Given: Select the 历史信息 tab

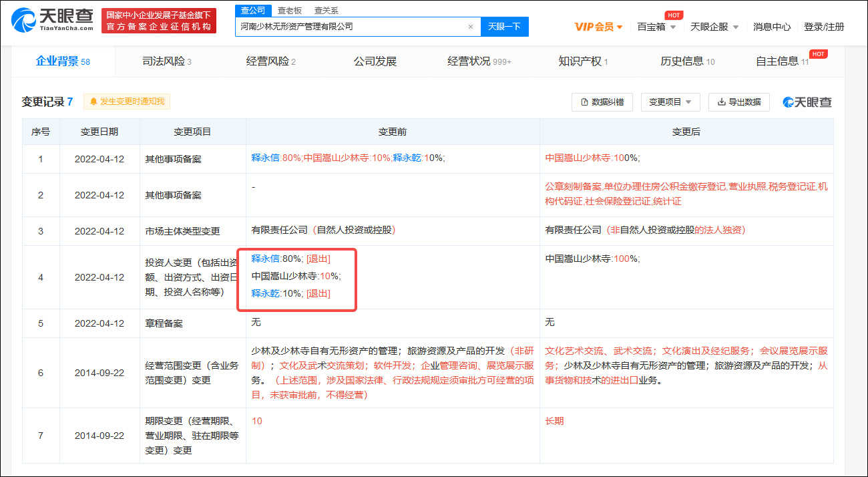Looking at the screenshot, I should (688, 61).
